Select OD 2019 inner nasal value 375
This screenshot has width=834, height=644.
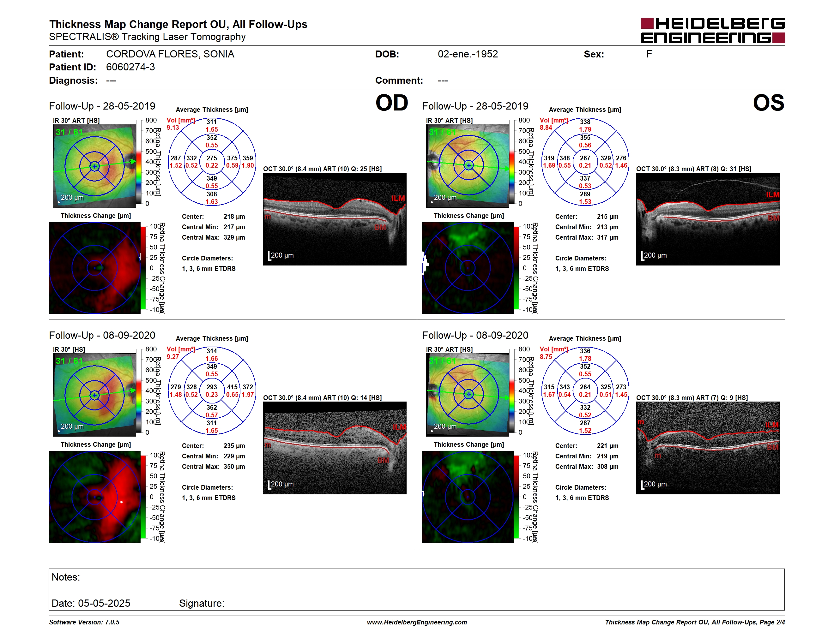point(232,158)
